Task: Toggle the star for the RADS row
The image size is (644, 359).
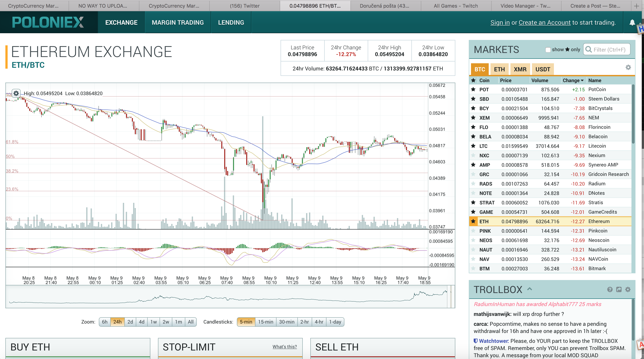Action: click(473, 184)
